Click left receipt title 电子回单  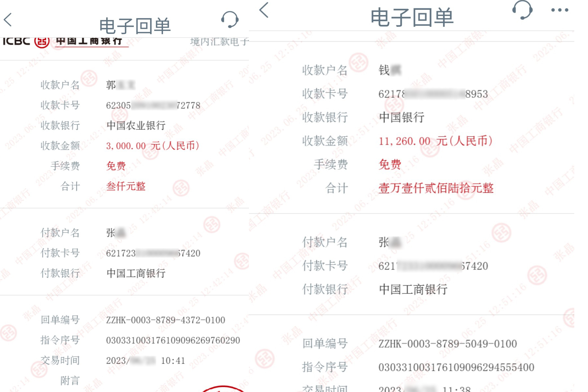(135, 25)
